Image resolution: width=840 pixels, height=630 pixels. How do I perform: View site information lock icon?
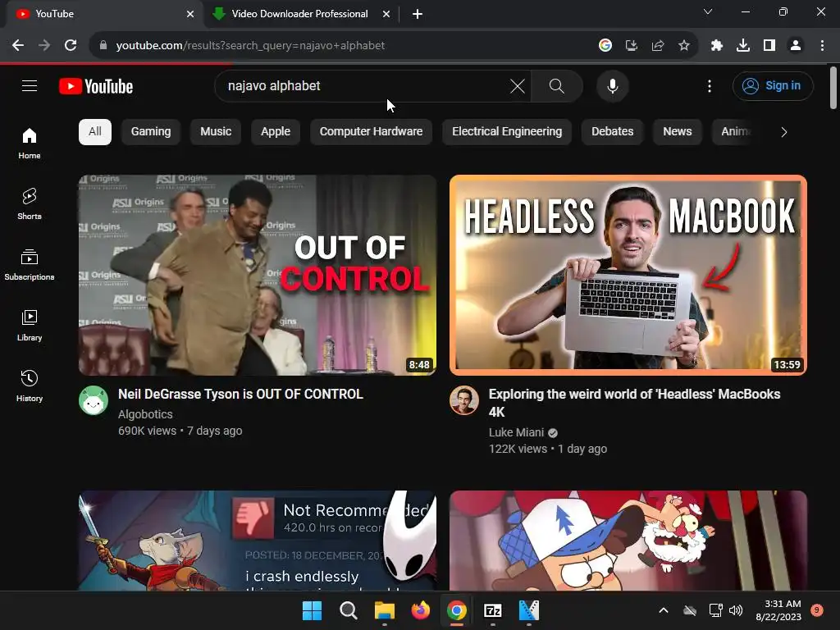[x=103, y=46]
